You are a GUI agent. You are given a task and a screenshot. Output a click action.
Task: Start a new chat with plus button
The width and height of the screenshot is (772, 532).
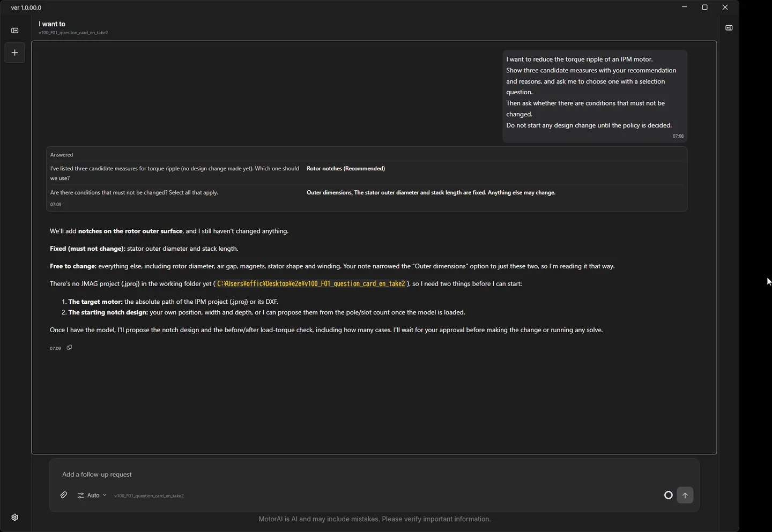15,53
